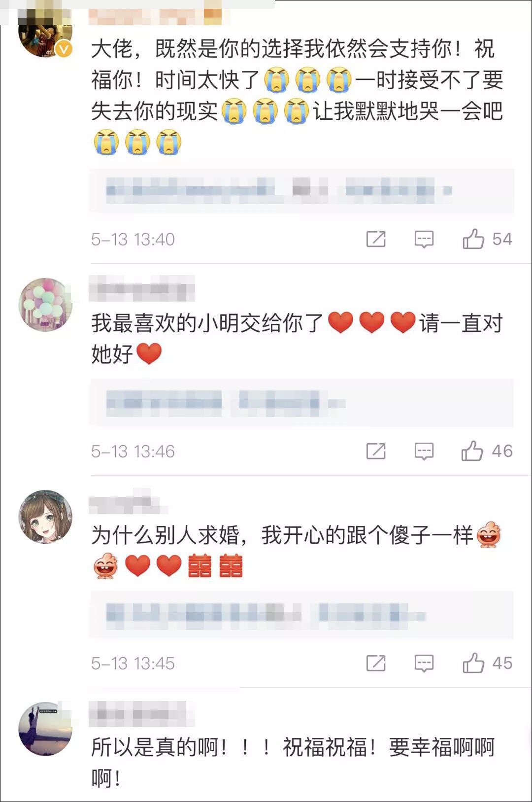Repost the comment posted at 13:46

pos(376,451)
